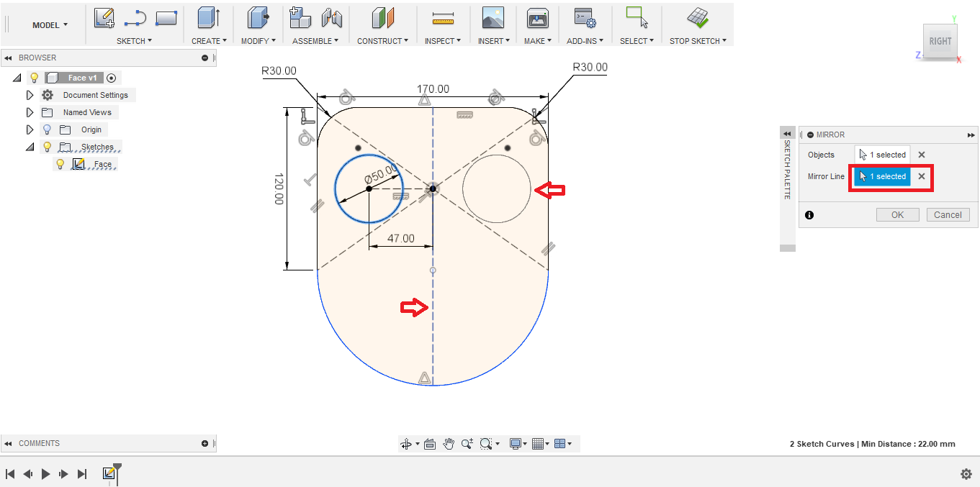Select the Rectangle sketch tool icon
The width and height of the screenshot is (980, 487).
[166, 17]
